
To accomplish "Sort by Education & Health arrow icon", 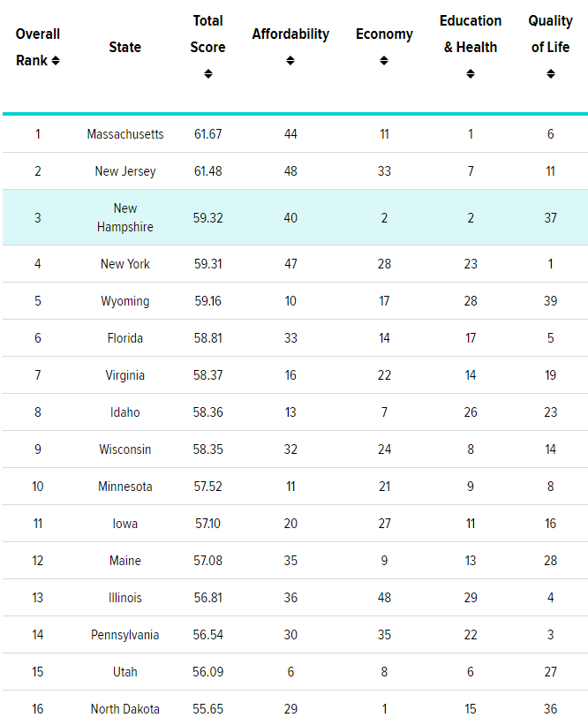I will coord(471,74).
